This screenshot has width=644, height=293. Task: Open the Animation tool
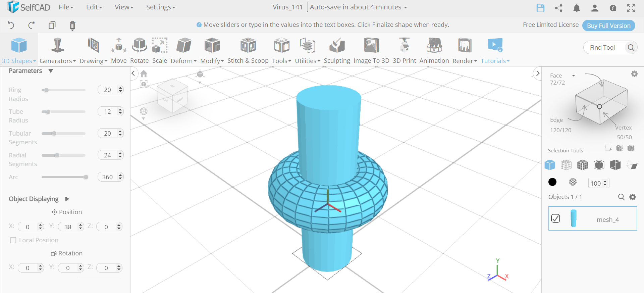pyautogui.click(x=434, y=50)
